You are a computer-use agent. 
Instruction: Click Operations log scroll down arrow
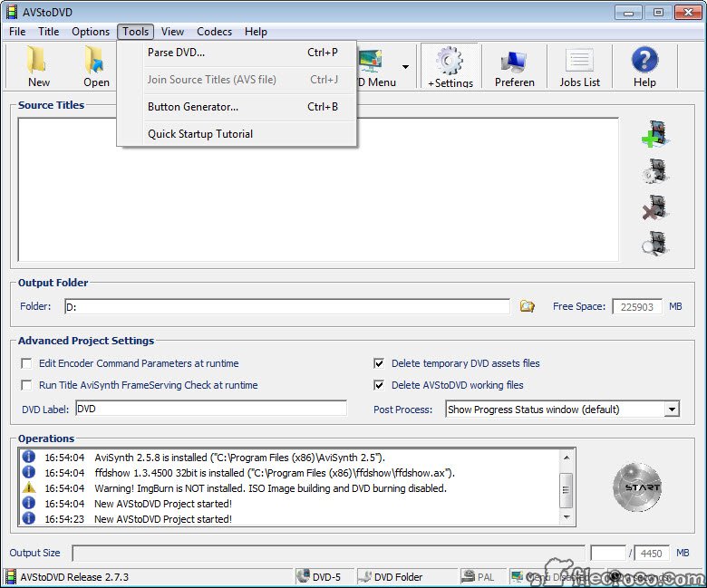pyautogui.click(x=567, y=517)
